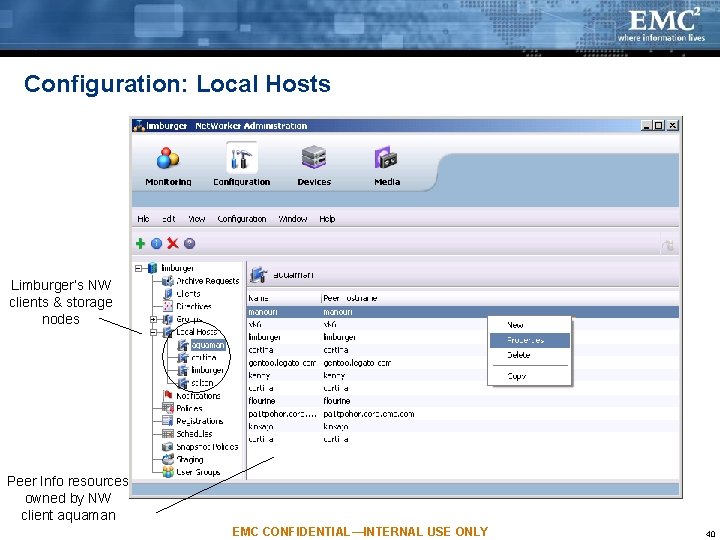Click the Staging icon in tree
The image size is (720, 540).
tap(168, 459)
